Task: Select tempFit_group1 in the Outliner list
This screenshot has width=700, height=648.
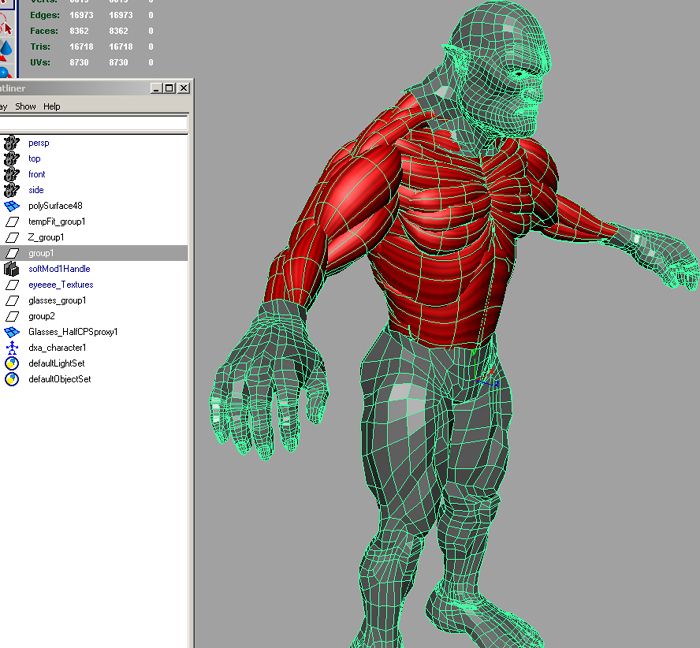Action: point(57,222)
